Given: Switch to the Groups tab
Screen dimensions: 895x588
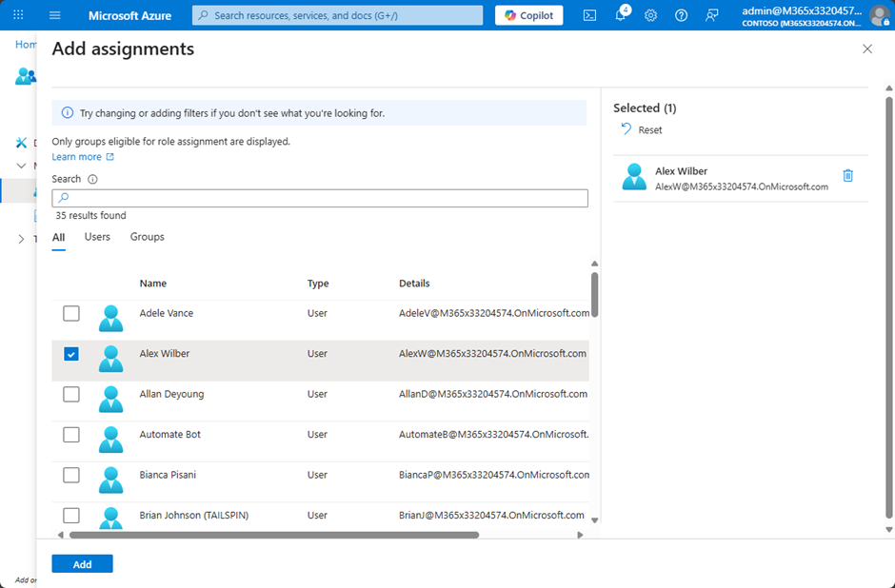Looking at the screenshot, I should (x=148, y=237).
